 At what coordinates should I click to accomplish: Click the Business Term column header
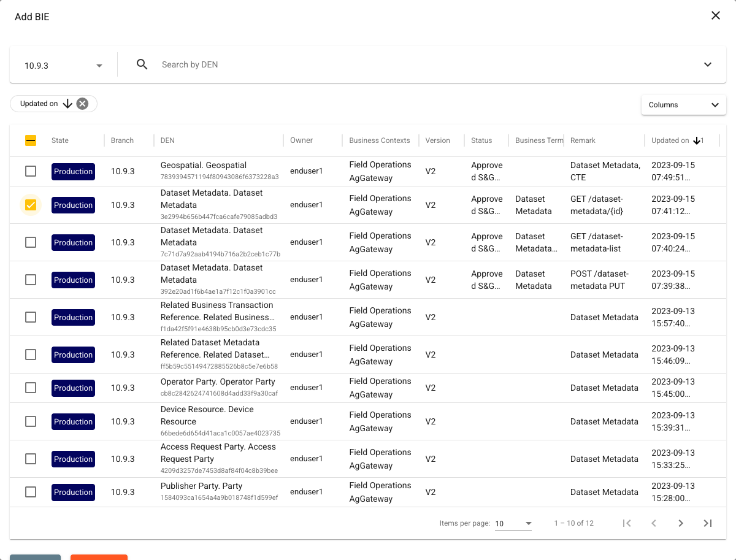(539, 140)
